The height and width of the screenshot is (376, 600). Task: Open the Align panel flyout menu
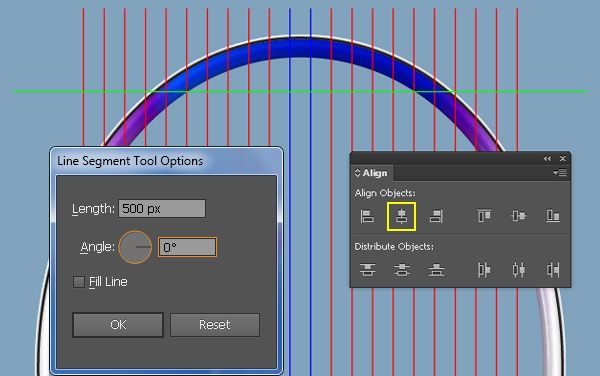click(x=560, y=173)
